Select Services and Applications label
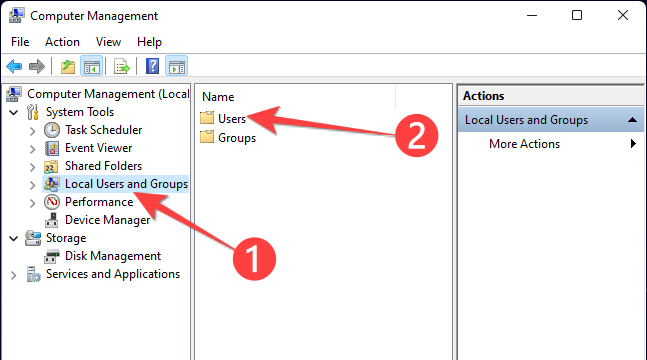 [113, 274]
